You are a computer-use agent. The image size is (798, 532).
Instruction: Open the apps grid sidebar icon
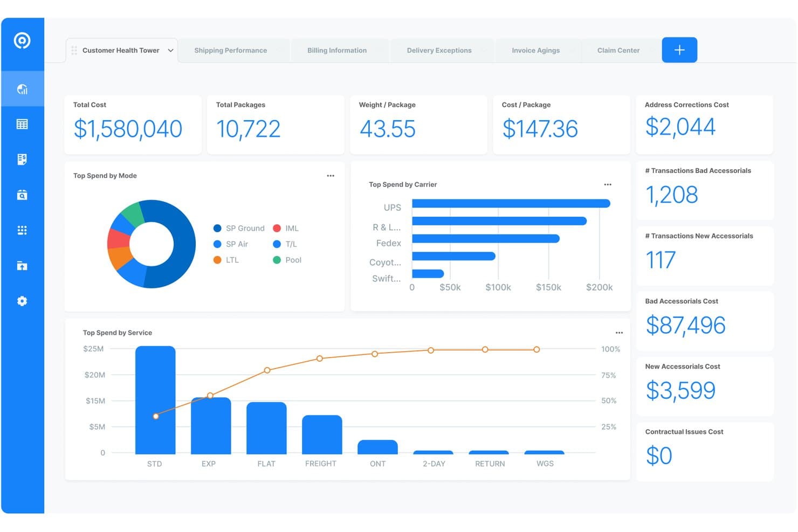(22, 230)
